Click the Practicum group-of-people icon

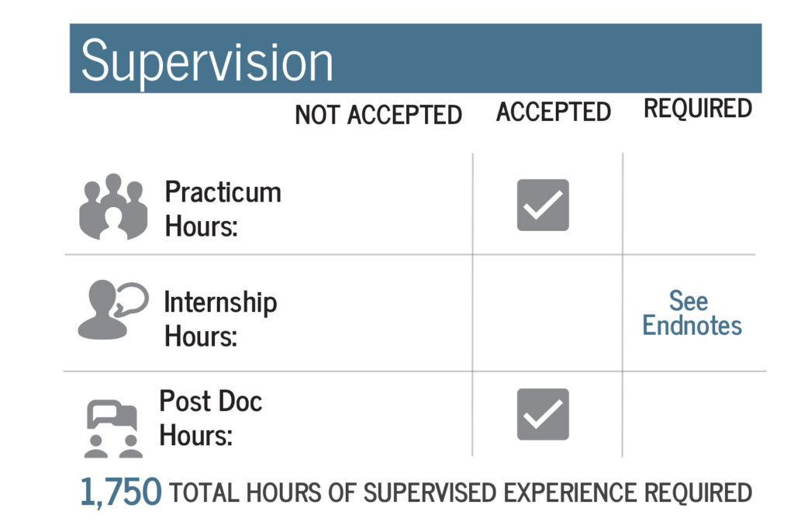tap(113, 206)
